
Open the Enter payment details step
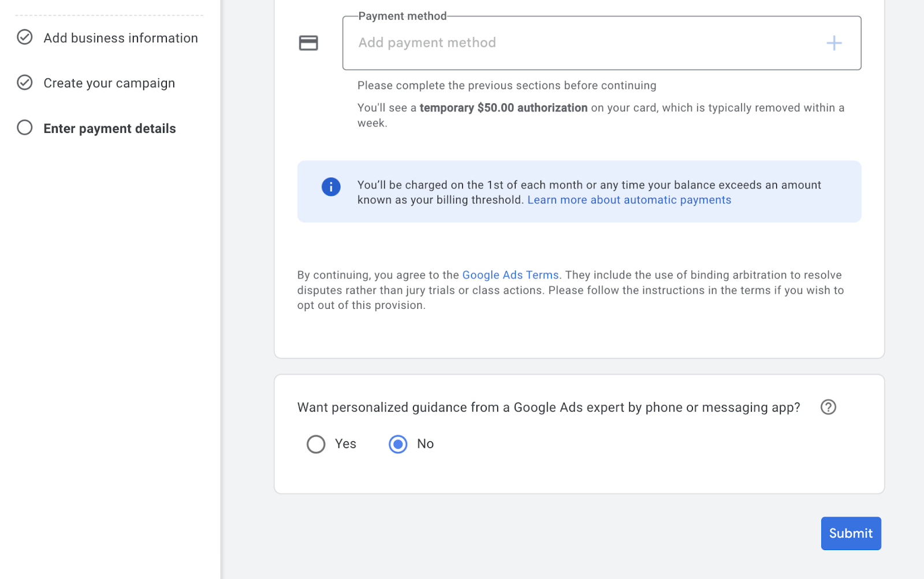(109, 128)
